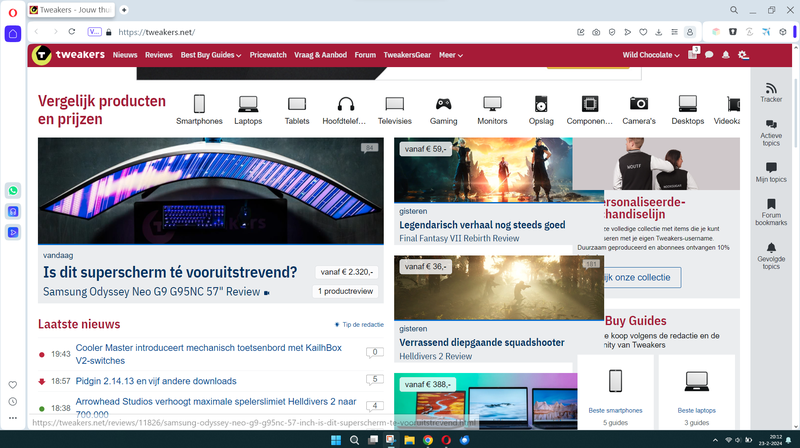
Task: Open the downloads icon in the toolbar
Action: tap(659, 32)
